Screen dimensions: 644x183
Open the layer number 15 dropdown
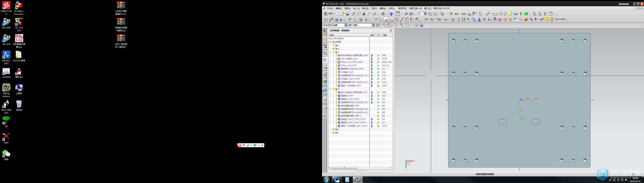click(x=425, y=14)
